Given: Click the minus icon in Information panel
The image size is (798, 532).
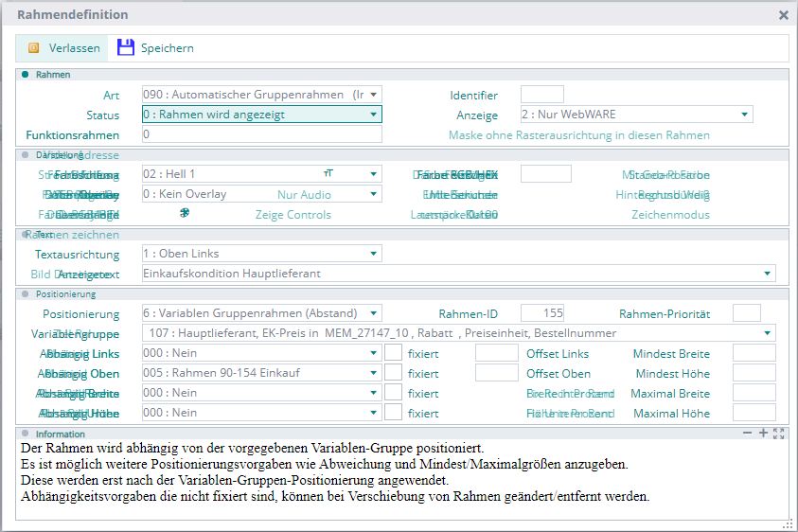Looking at the screenshot, I should click(x=748, y=433).
